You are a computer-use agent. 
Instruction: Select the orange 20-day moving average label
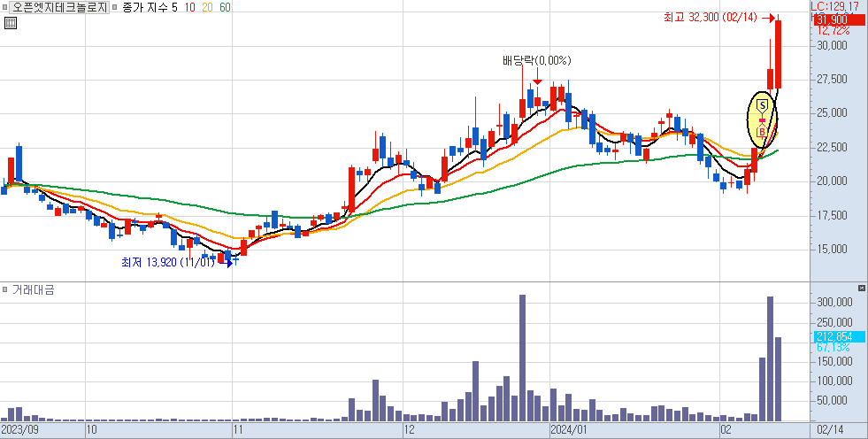[208, 7]
